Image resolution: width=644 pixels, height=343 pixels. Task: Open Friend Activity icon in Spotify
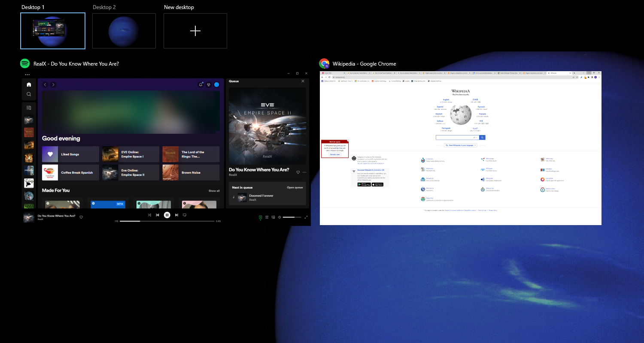pos(209,84)
